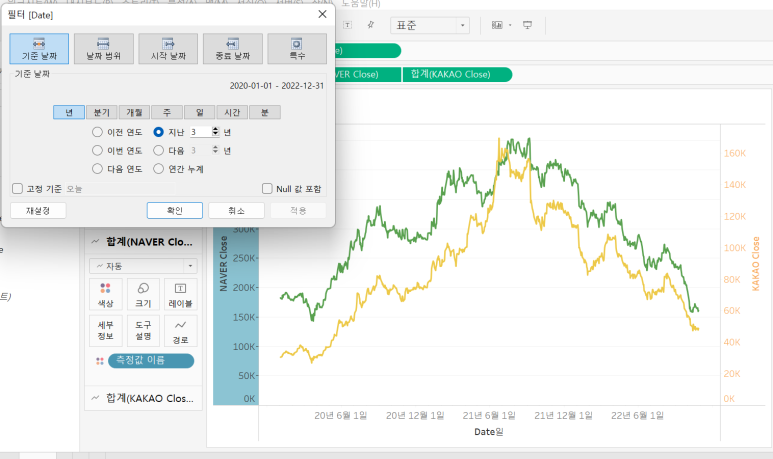Confirm the filter with 확인
This screenshot has width=773, height=459.
(x=175, y=211)
